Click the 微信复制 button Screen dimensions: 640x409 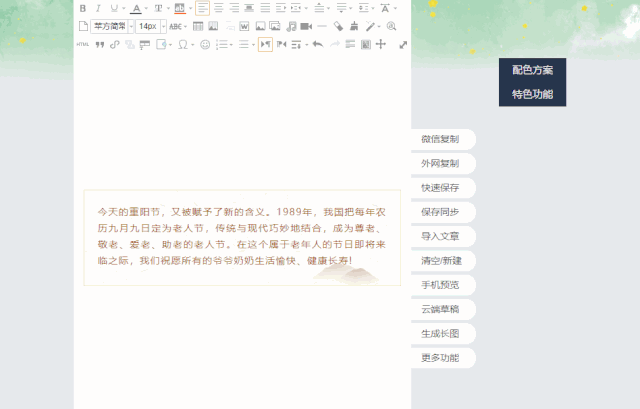443,139
